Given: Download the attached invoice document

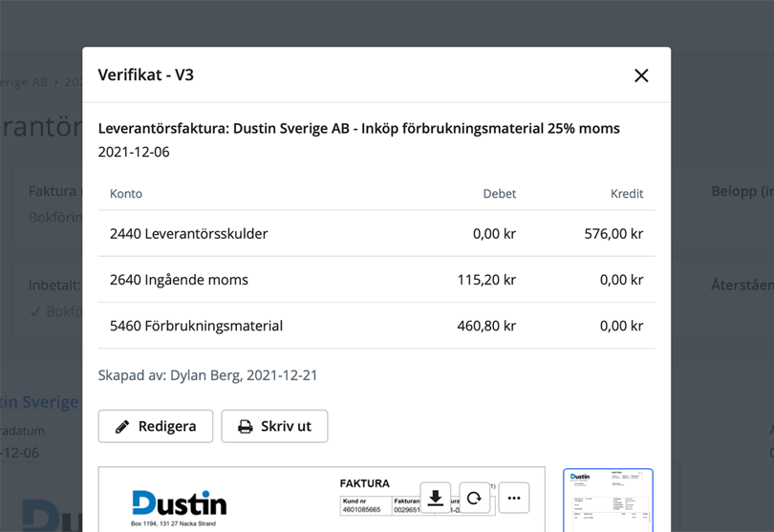Looking at the screenshot, I should (x=436, y=498).
